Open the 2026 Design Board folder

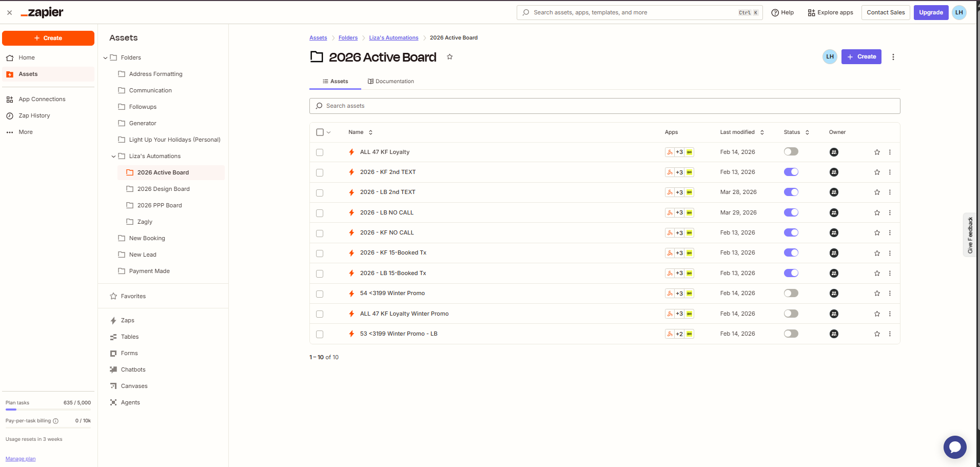click(163, 189)
